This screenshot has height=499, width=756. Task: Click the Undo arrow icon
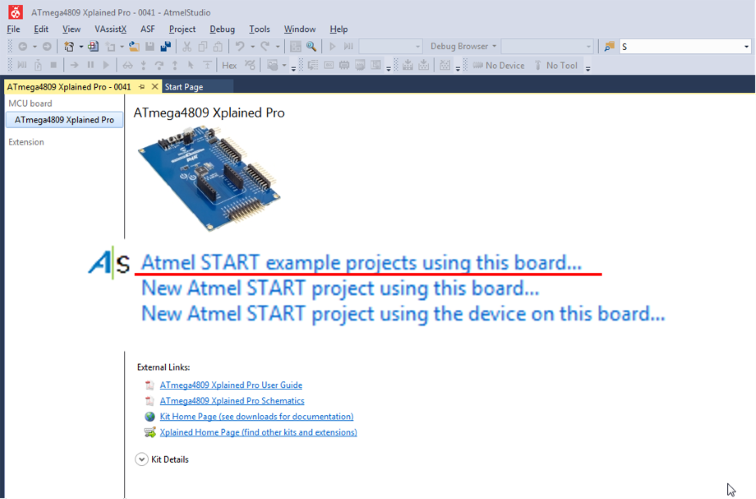pos(240,46)
